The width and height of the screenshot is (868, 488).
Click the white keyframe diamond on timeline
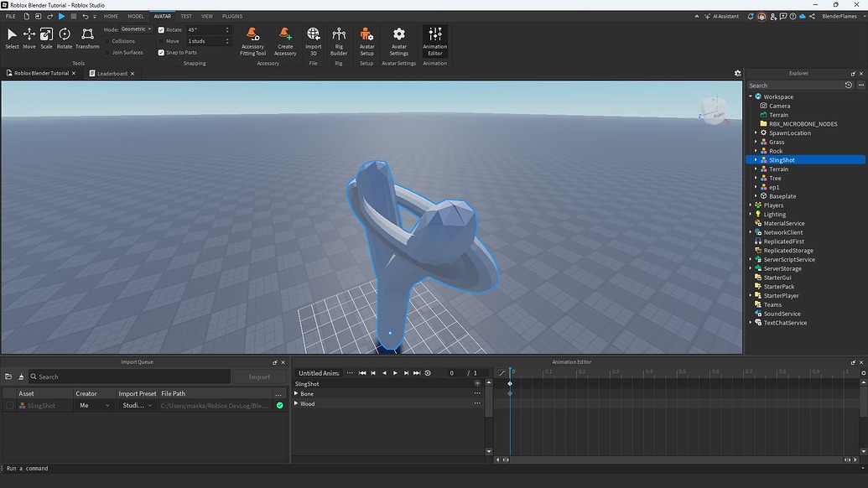click(510, 383)
